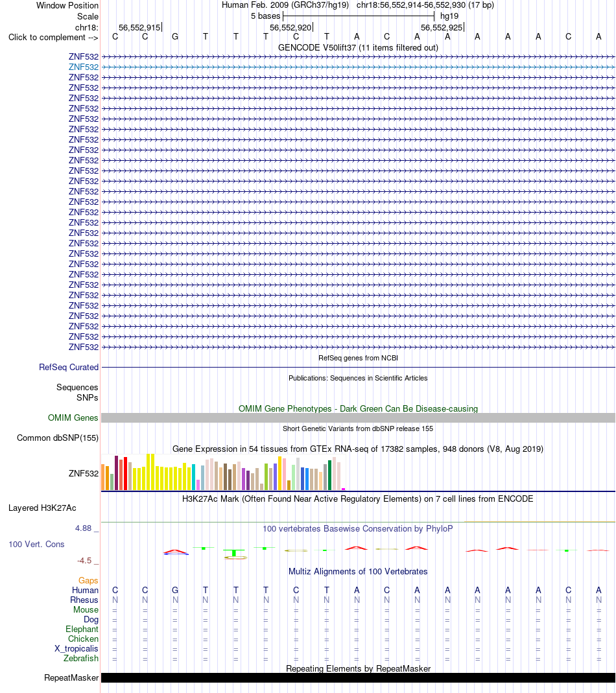Click the "OMIM Genes" track label

(x=73, y=417)
